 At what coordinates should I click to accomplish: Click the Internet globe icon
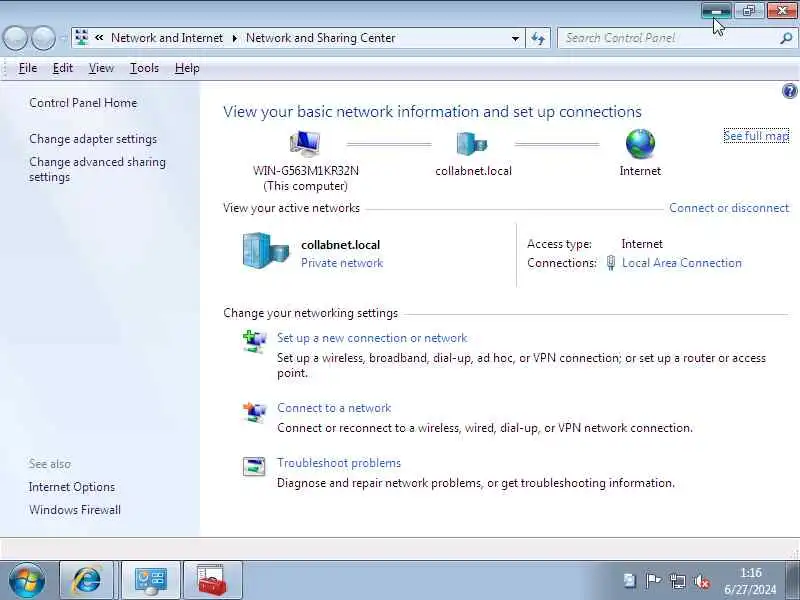[640, 143]
